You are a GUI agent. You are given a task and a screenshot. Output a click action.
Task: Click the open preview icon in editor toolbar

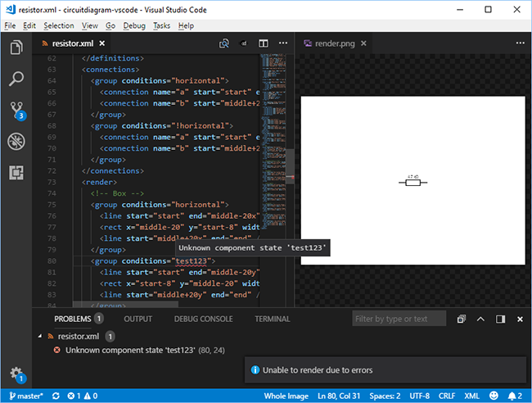click(224, 43)
